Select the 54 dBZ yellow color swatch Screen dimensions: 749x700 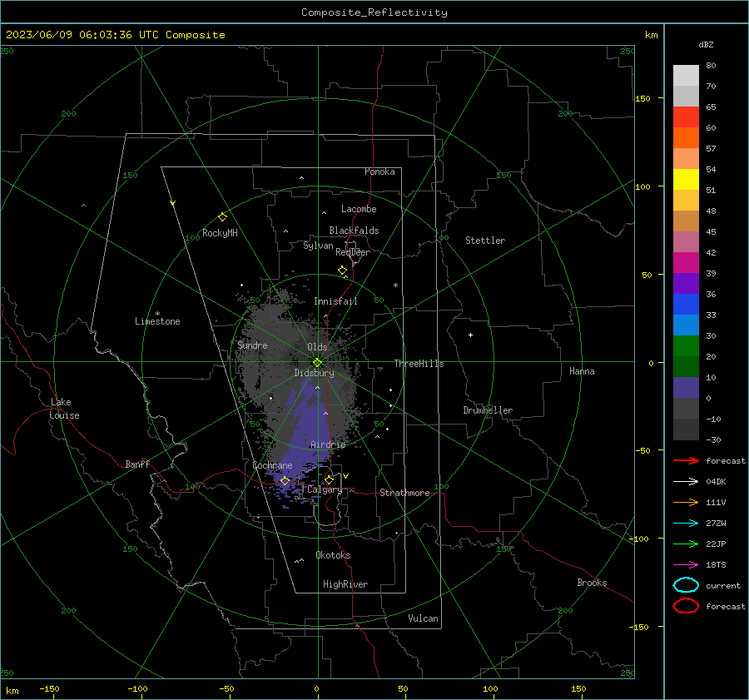pos(686,179)
